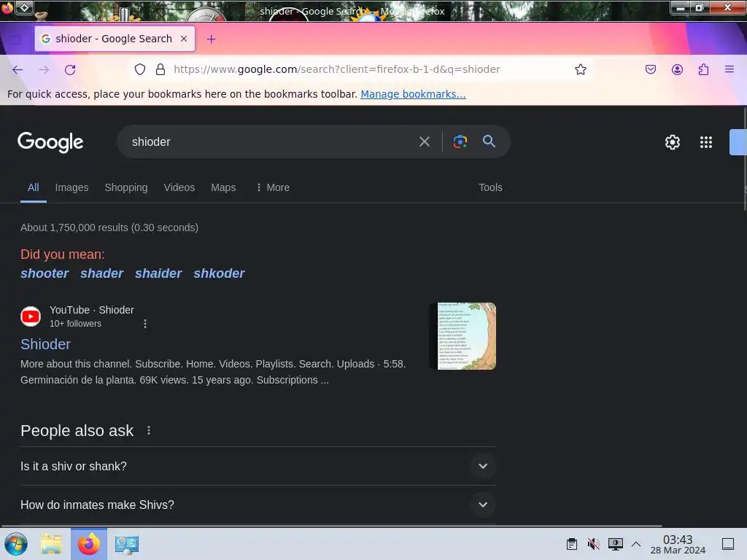
Task: Open People also ask options menu
Action: [x=149, y=430]
